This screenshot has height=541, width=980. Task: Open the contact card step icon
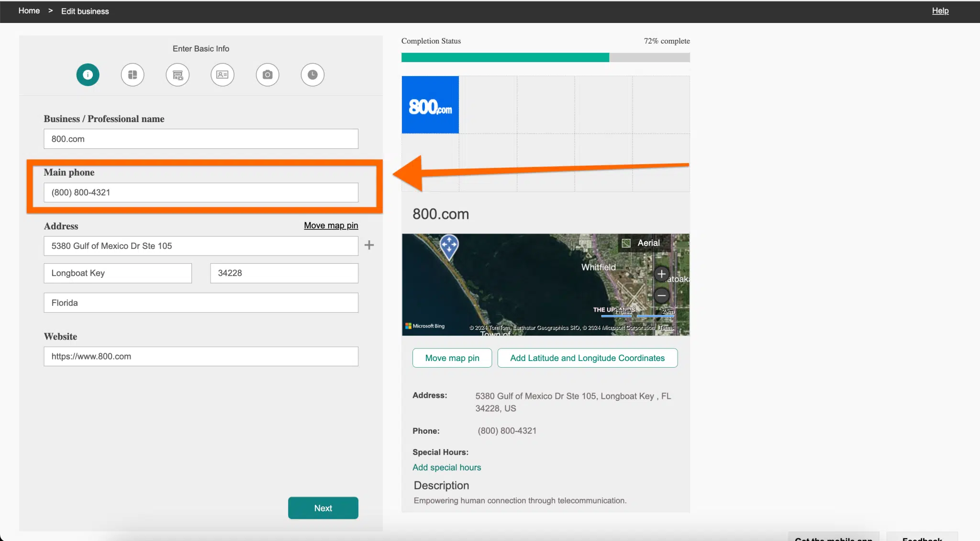coord(223,75)
